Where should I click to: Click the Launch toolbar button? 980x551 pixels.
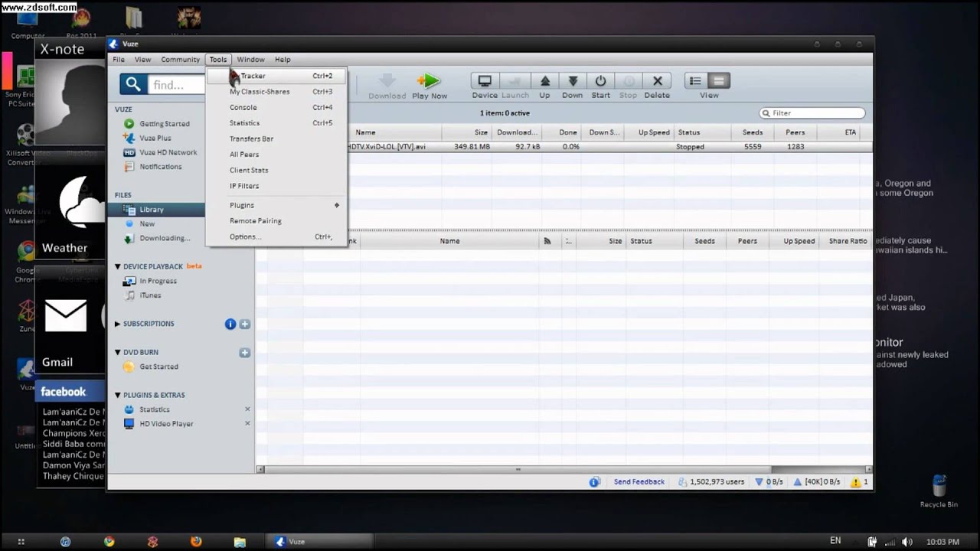(x=515, y=86)
